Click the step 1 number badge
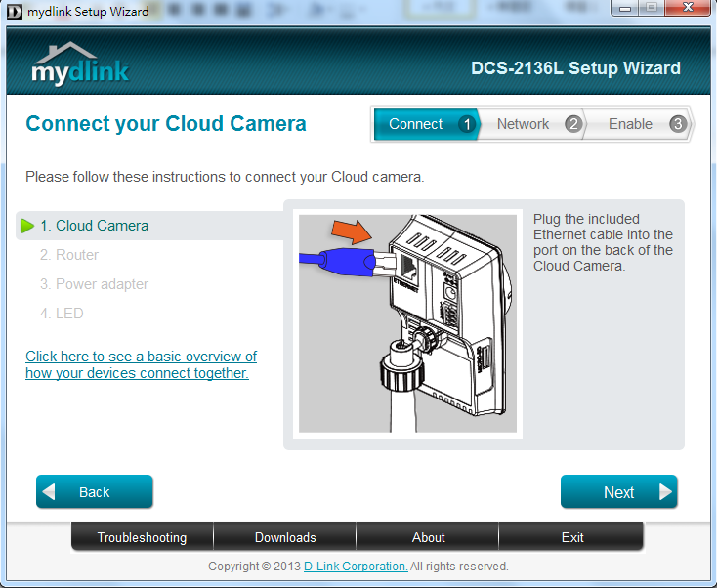The width and height of the screenshot is (717, 588). point(467,124)
